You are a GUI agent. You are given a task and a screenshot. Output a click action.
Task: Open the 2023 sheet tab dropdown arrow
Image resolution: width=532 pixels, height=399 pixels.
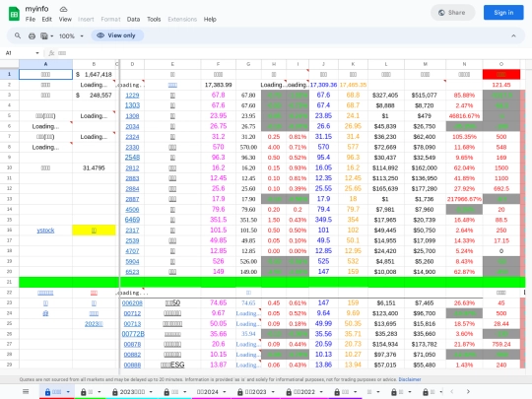click(x=151, y=392)
